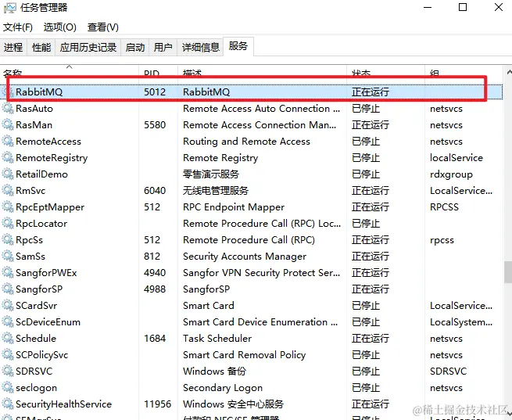Click the RasMan service name
Screen dimensions: 512x420
[x=34, y=125]
